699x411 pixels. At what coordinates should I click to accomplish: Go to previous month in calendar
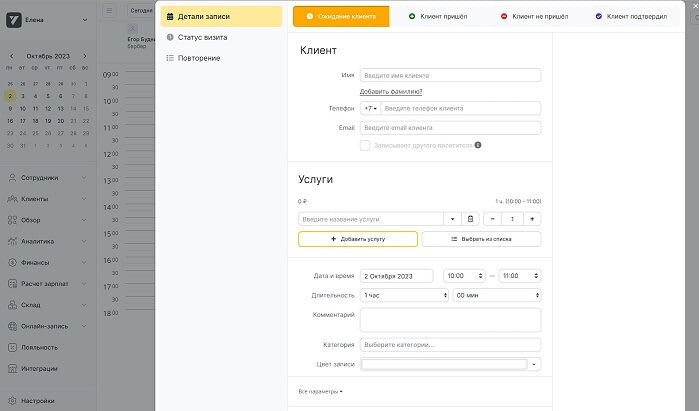click(x=10, y=56)
